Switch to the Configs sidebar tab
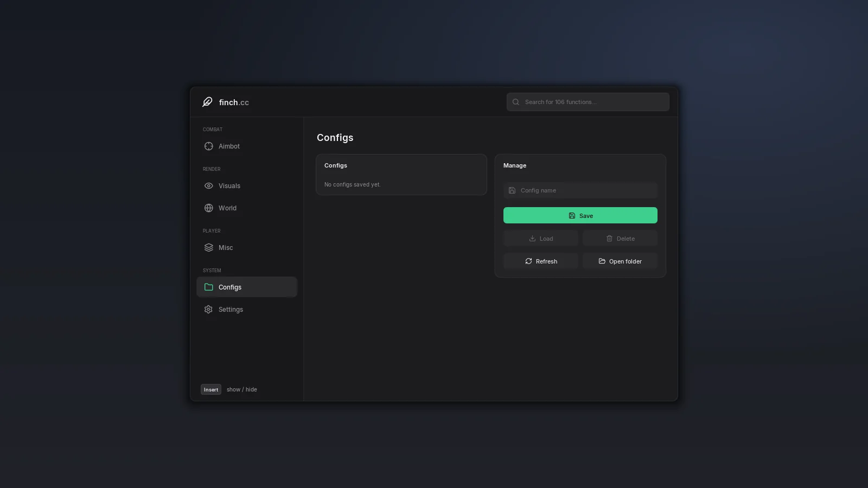 247,287
